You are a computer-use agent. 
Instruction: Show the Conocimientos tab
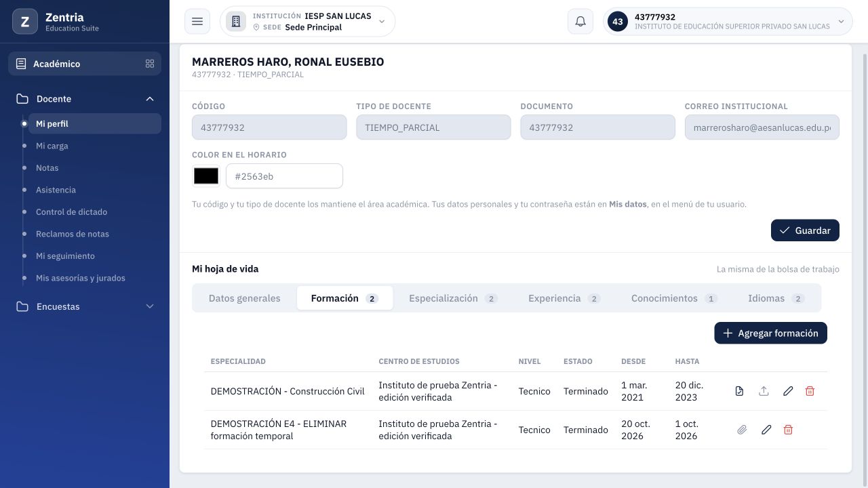[674, 298]
